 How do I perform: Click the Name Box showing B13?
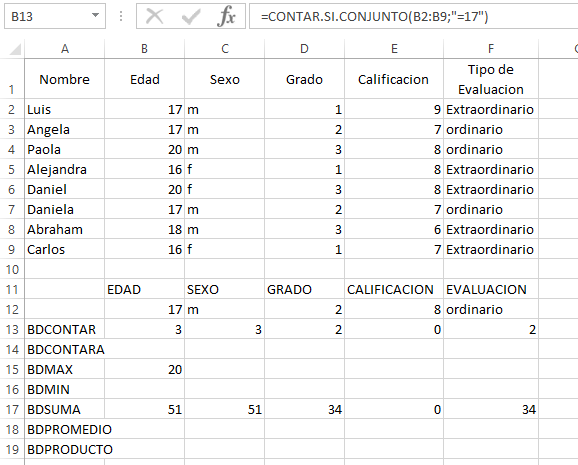[x=55, y=16]
